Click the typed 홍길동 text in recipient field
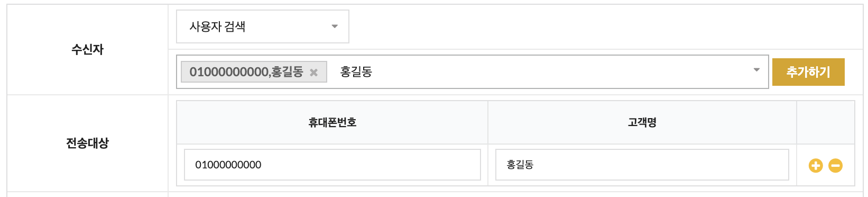 (356, 71)
